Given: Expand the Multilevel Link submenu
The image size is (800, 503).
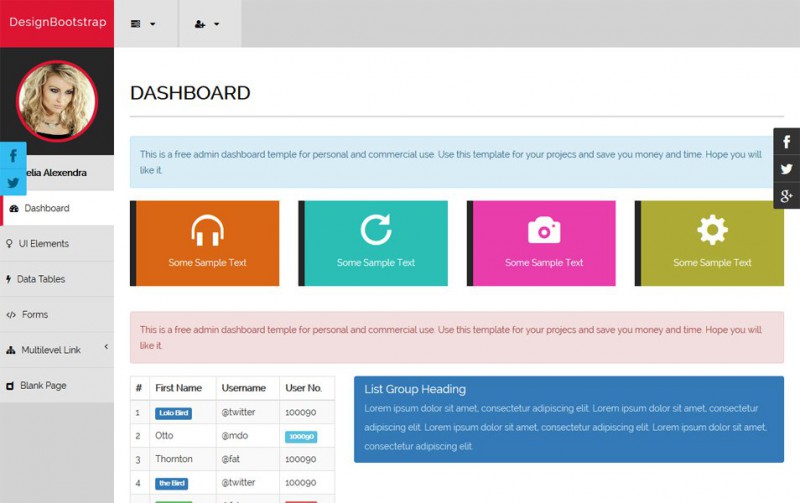Looking at the screenshot, I should pos(57,350).
